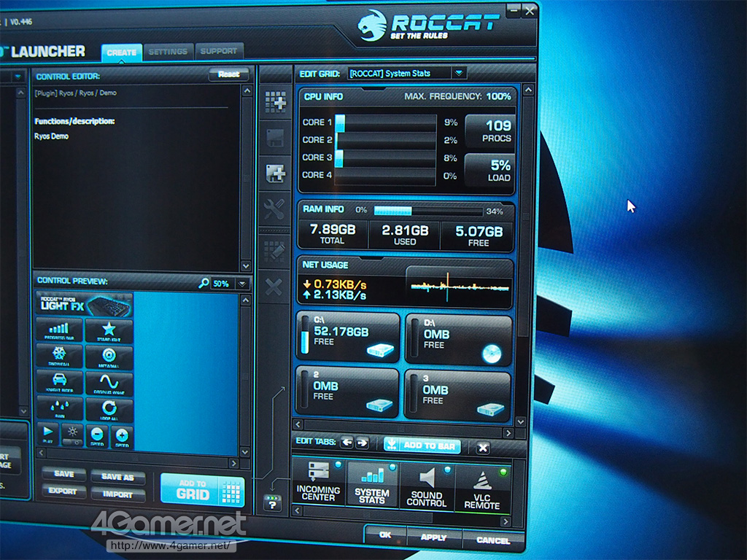Select the Cosinus Wave effect

pyautogui.click(x=109, y=384)
